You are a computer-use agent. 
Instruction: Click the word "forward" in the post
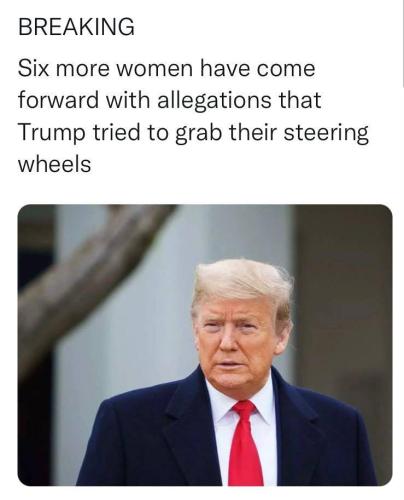58,100
